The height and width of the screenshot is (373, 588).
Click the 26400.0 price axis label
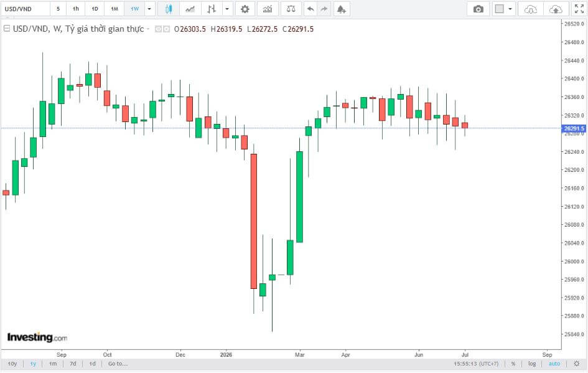(574, 78)
